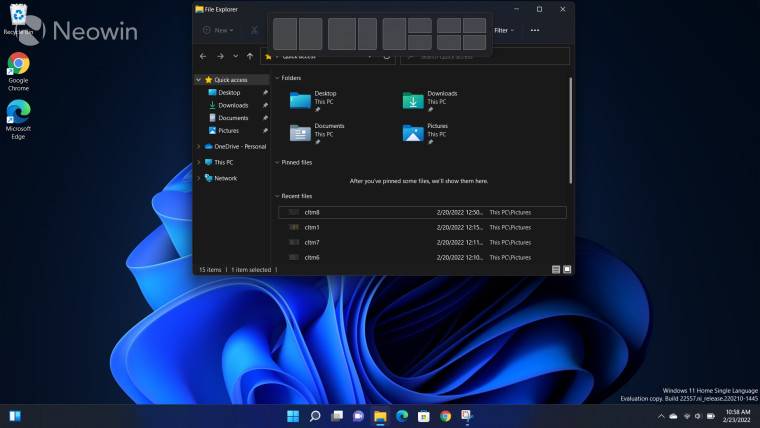
Task: Select Documents in the navigation pane
Action: (232, 118)
